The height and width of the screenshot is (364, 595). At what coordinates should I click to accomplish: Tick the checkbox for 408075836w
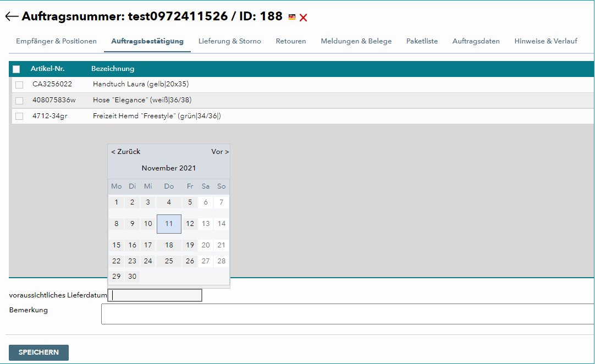click(x=19, y=101)
